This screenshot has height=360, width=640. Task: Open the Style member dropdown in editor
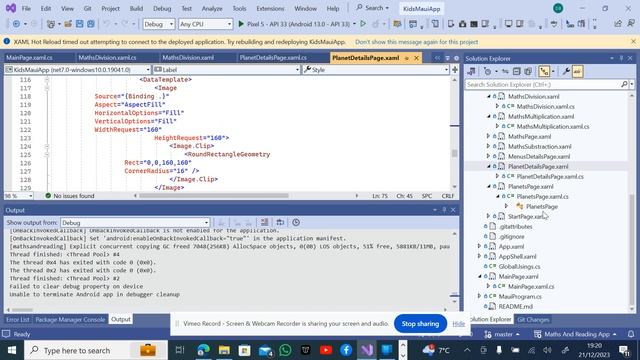[x=376, y=70]
